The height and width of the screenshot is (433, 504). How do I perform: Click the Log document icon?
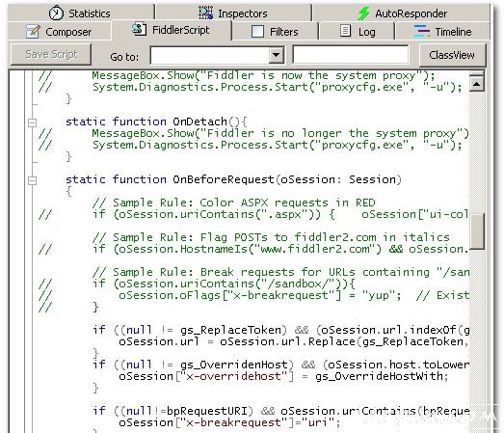pyautogui.click(x=346, y=31)
